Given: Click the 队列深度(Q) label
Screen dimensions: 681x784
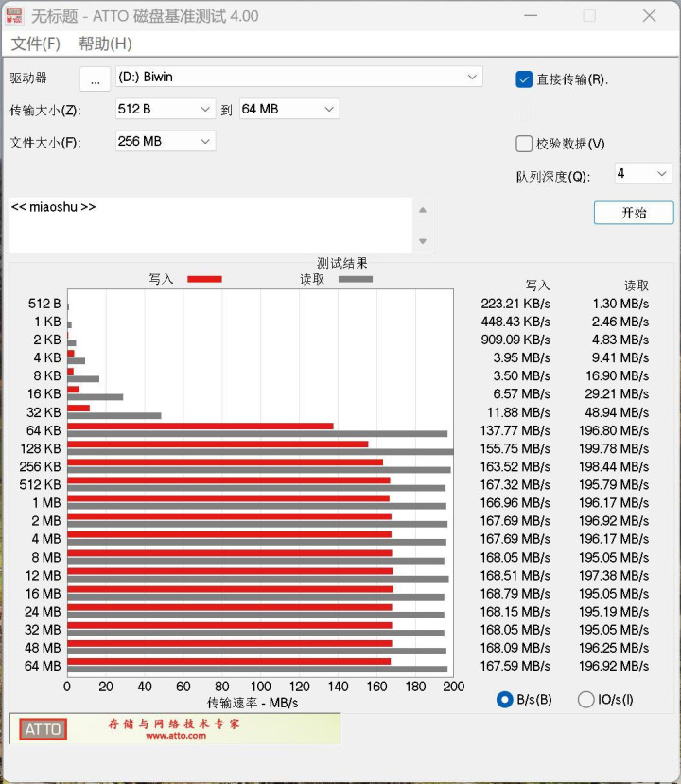Looking at the screenshot, I should (553, 177).
